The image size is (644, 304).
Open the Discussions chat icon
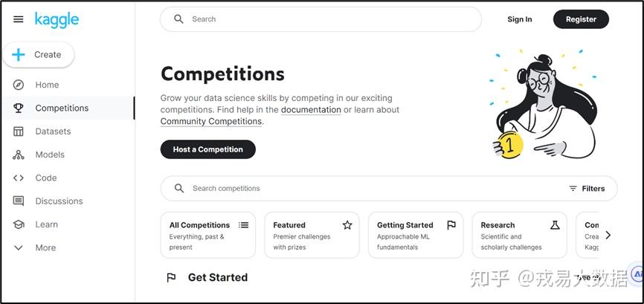[x=19, y=201]
